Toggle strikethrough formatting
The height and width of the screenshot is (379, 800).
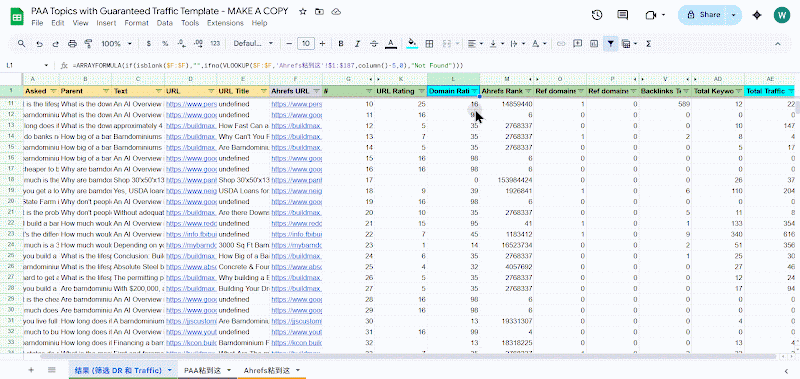[x=374, y=44]
